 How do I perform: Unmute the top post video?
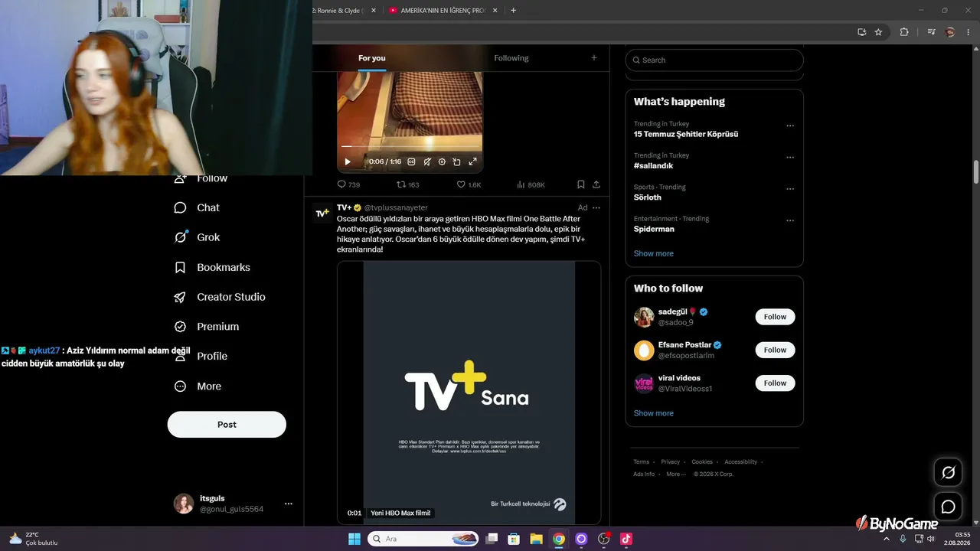(x=427, y=161)
